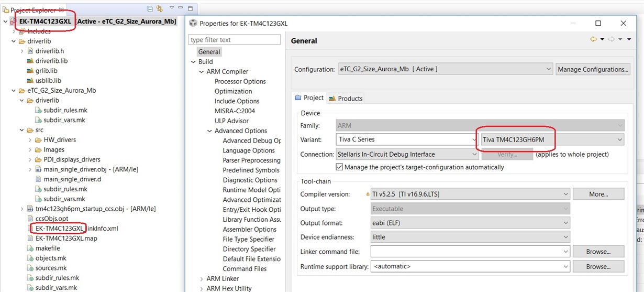Click the eTC_G2_Size_Aurora_Mb folder icon

[22, 90]
